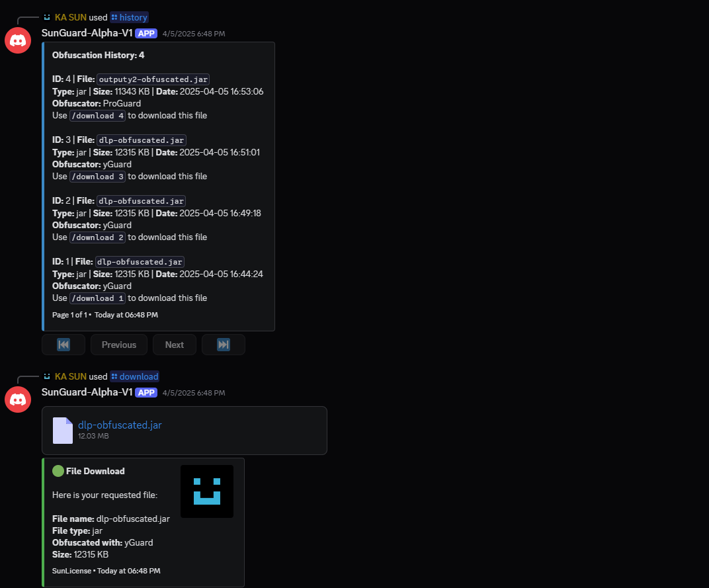Click KA SUN's small avatar above download
The image size is (709, 588).
pyautogui.click(x=46, y=376)
